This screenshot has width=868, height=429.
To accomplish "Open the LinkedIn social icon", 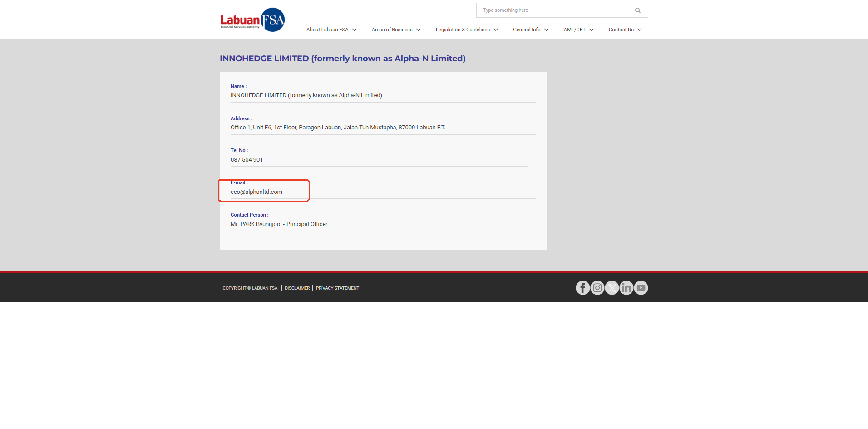I will pyautogui.click(x=626, y=288).
